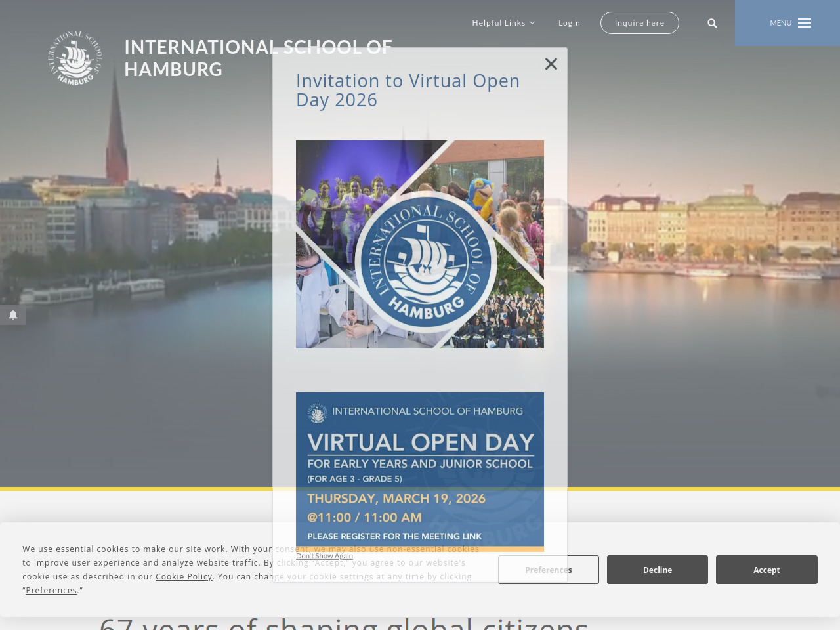This screenshot has width=840, height=630.
Task: Click the notification bell icon
Action: (x=13, y=315)
